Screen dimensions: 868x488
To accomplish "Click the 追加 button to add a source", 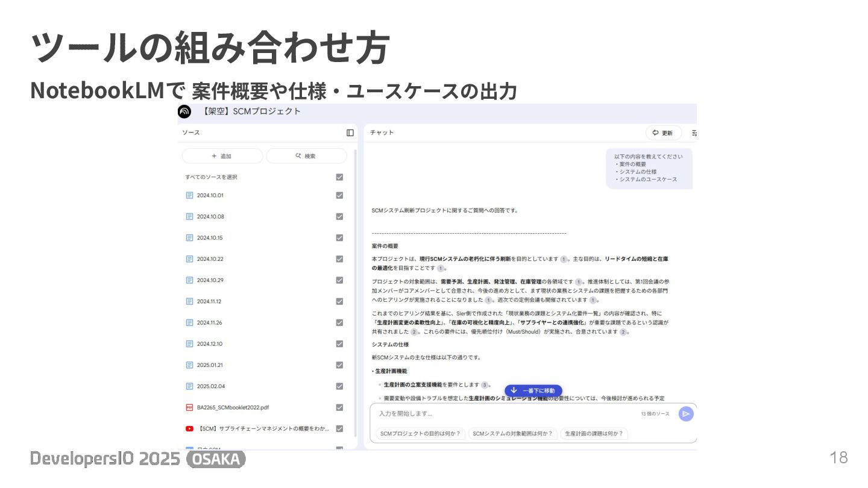I will coord(222,156).
